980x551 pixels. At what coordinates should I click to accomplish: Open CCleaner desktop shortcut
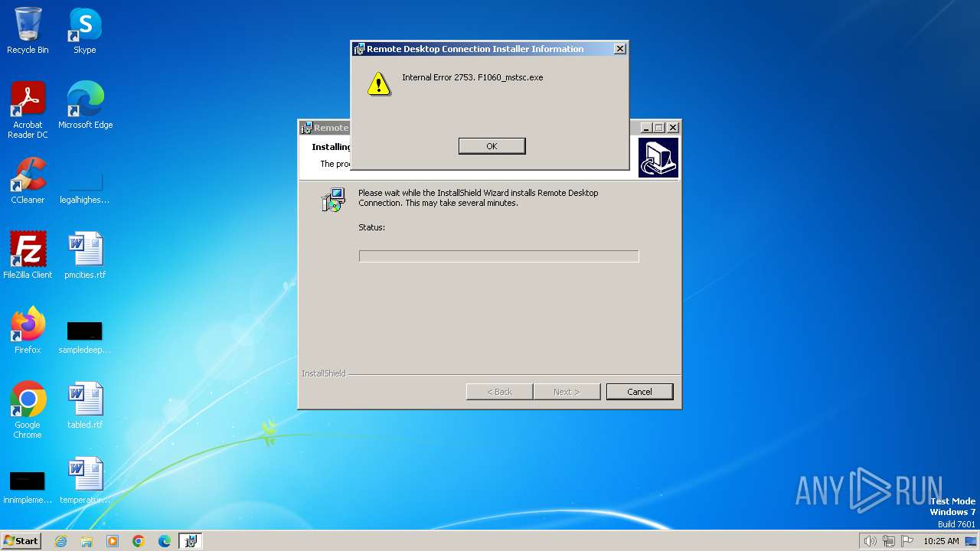(28, 181)
